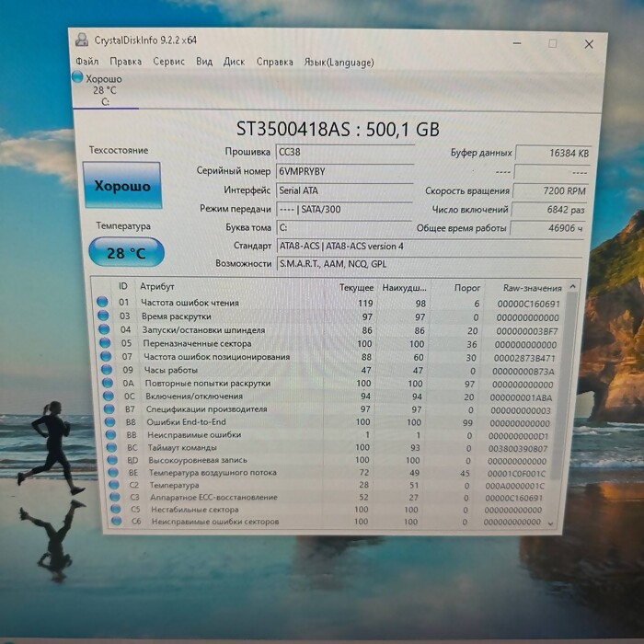Click the attribute list scrollbar thumb
Screen dimensions: 644x644
[565, 385]
